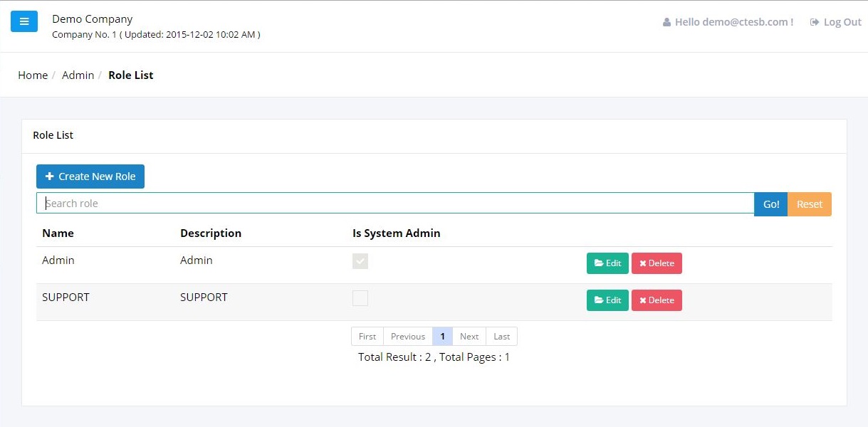Create a new role
This screenshot has width=868, height=427.
pos(90,176)
